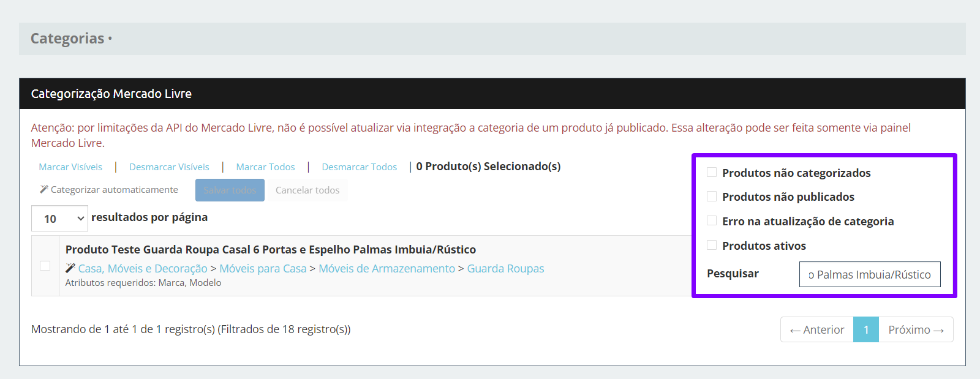Choose Desmarcar Todos

click(360, 167)
